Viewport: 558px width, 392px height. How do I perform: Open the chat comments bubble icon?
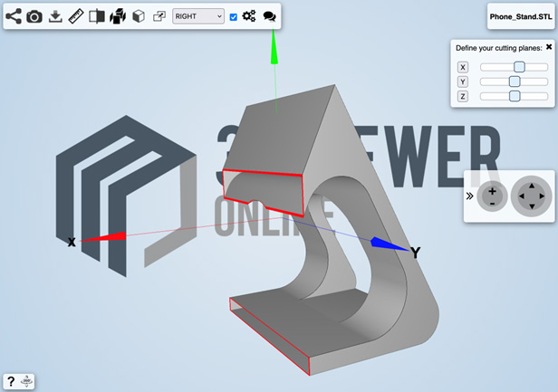click(269, 16)
